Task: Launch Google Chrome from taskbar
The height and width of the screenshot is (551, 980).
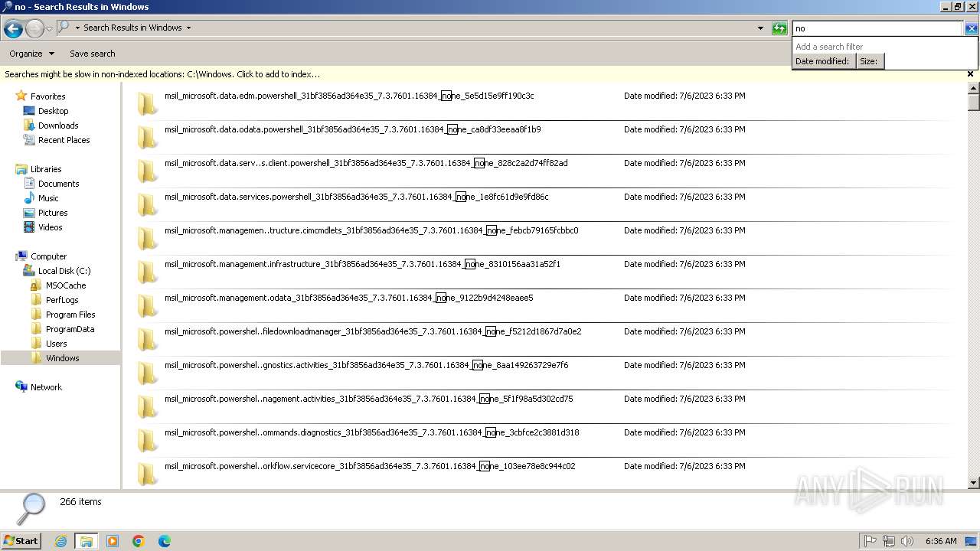Action: 139,541
